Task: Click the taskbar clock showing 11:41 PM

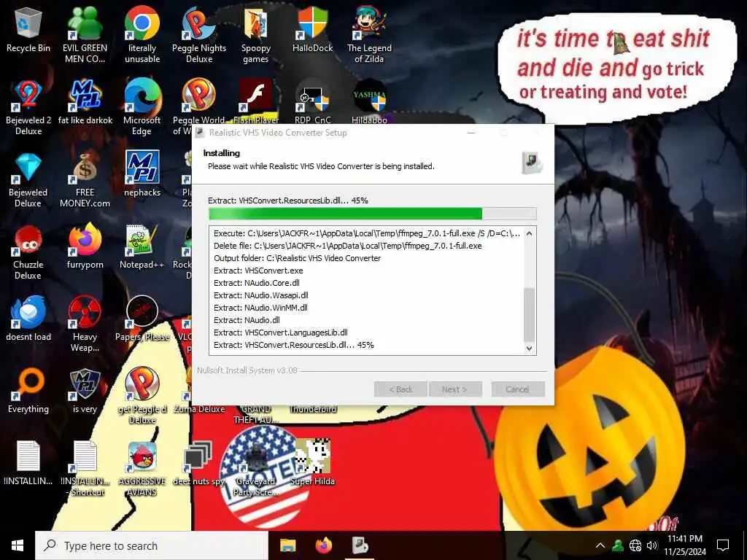Action: click(685, 545)
